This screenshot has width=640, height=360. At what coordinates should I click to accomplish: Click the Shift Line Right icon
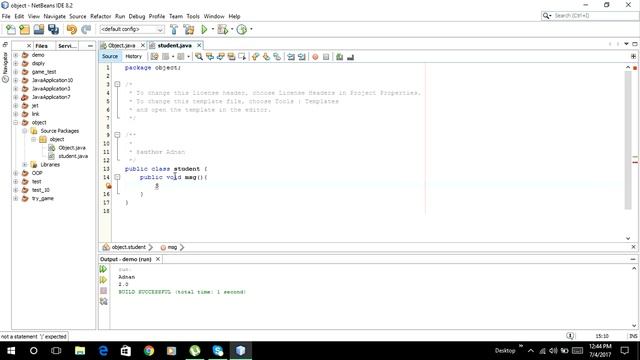[302, 57]
